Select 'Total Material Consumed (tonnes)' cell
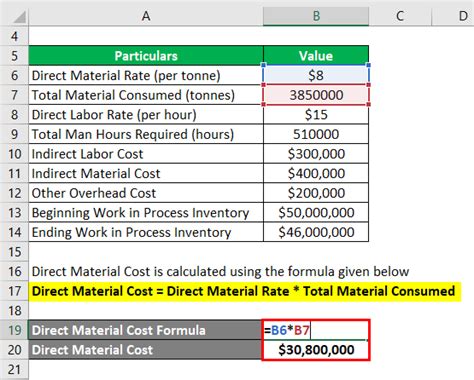Screen dimensions: 474x380 coord(146,95)
